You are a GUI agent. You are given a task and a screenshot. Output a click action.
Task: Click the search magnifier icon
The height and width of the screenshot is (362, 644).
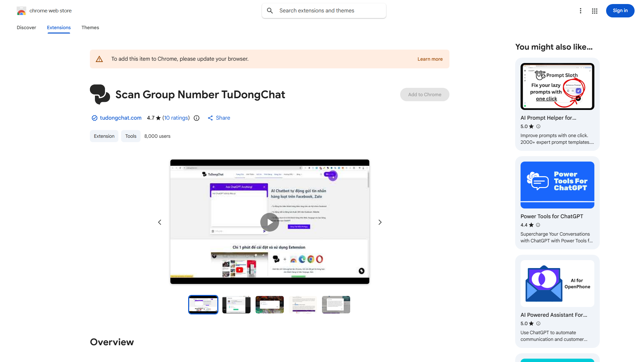coord(270,11)
